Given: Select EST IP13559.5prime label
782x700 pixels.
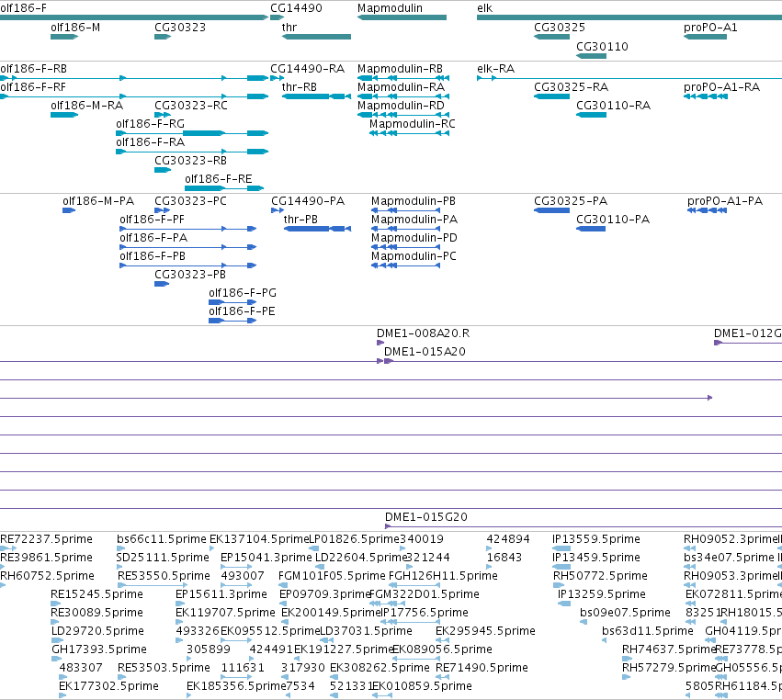Looking at the screenshot, I should (x=596, y=539).
